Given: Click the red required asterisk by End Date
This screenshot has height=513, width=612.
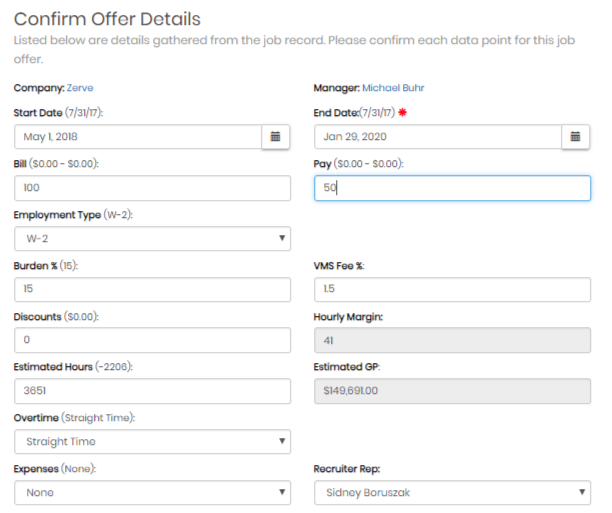Looking at the screenshot, I should [402, 113].
